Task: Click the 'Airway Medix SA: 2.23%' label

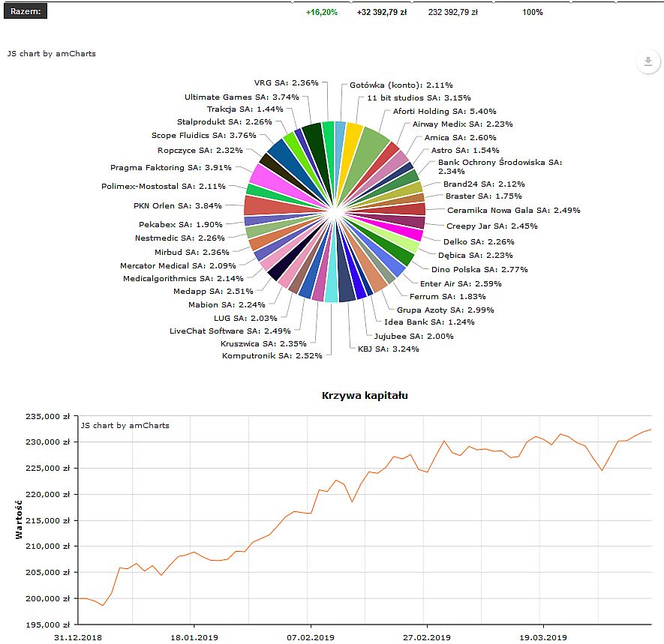Action: 462,124
